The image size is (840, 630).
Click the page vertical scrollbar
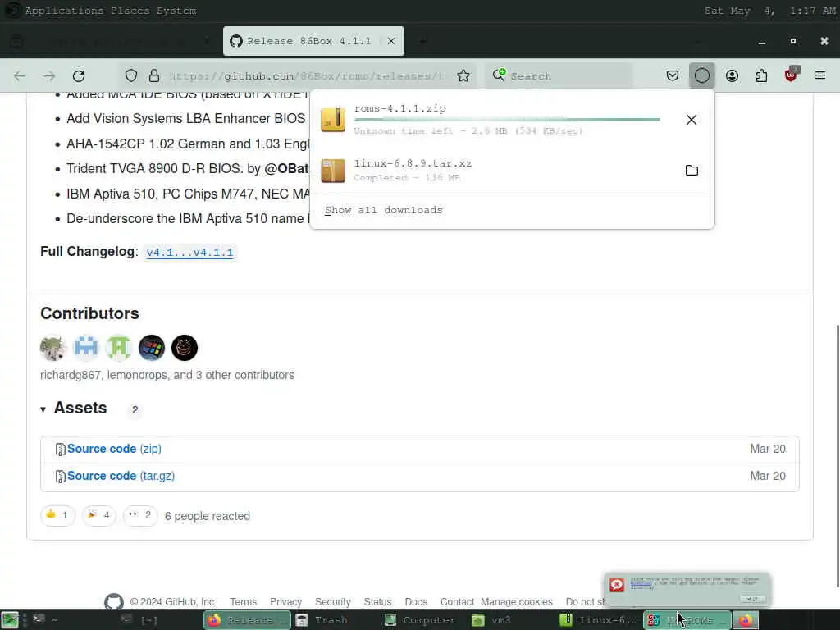pos(837,455)
